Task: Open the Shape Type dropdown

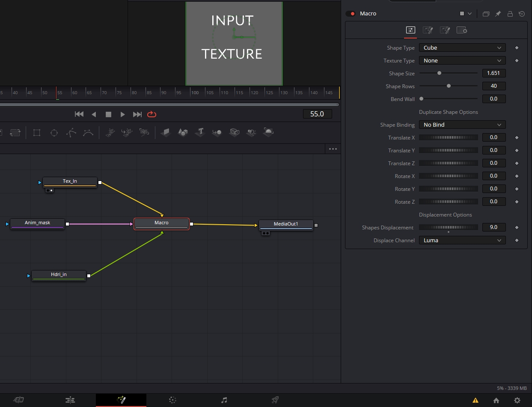Action: coord(462,48)
